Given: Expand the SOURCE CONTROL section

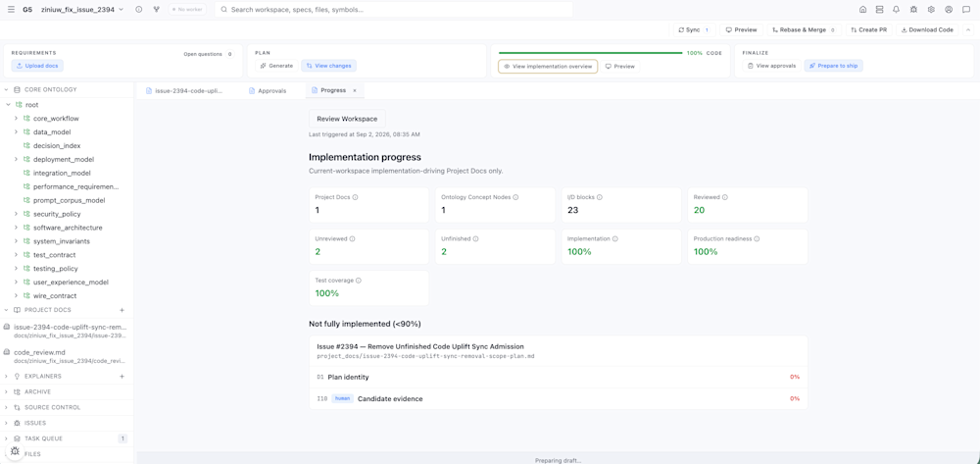Looking at the screenshot, I should pyautogui.click(x=6, y=407).
